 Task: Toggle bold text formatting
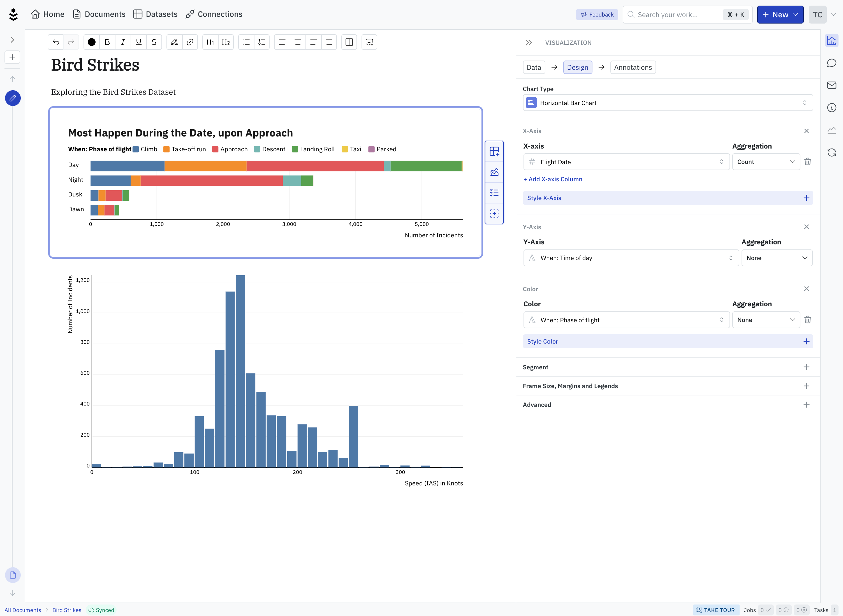[x=107, y=42]
